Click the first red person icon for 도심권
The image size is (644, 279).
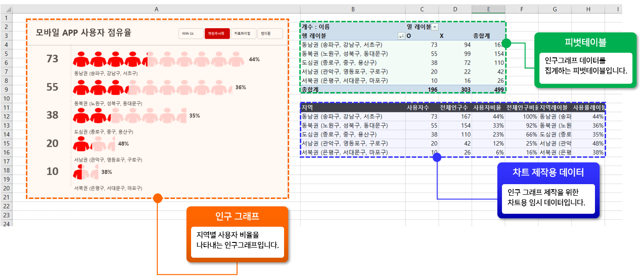pos(81,116)
